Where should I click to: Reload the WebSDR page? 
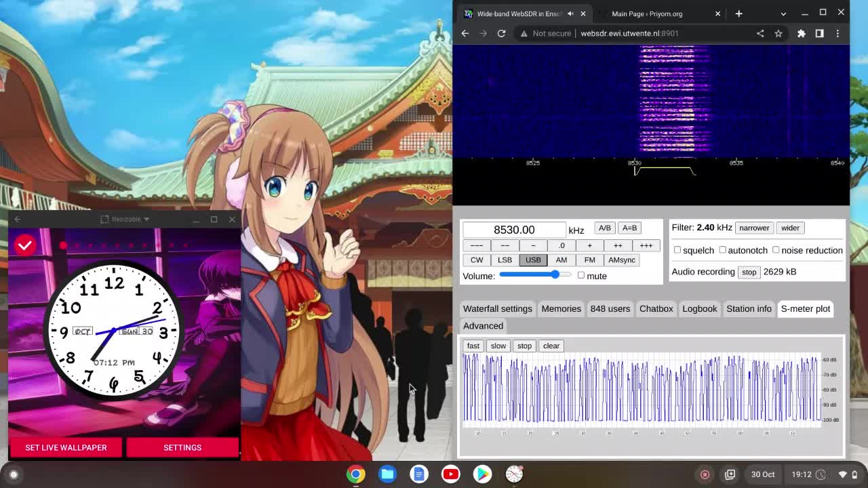pyautogui.click(x=501, y=33)
